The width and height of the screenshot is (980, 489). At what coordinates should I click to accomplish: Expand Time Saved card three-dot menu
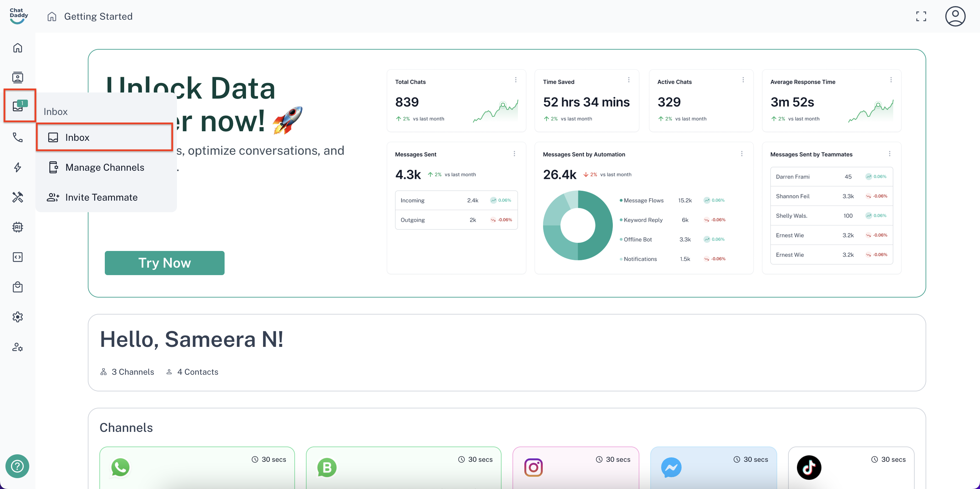(x=628, y=80)
